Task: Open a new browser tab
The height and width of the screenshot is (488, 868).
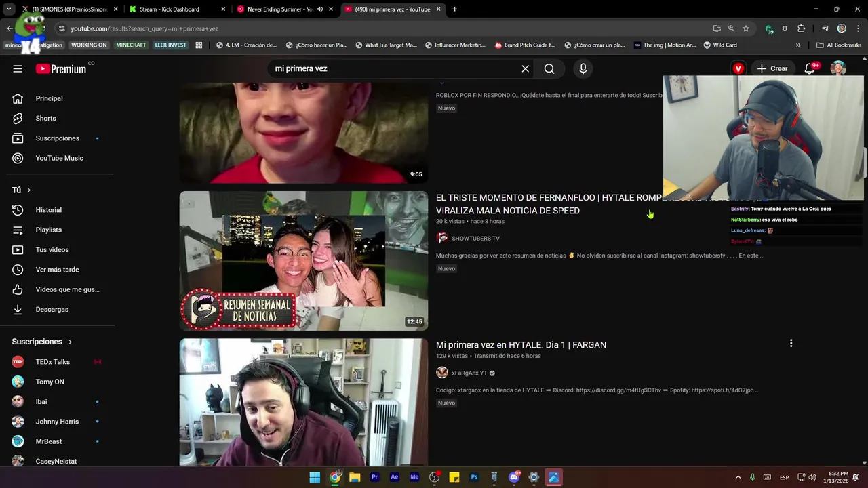Action: click(x=454, y=9)
